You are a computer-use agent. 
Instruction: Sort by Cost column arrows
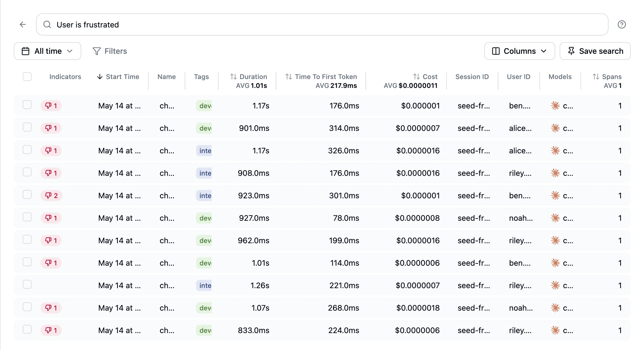416,77
